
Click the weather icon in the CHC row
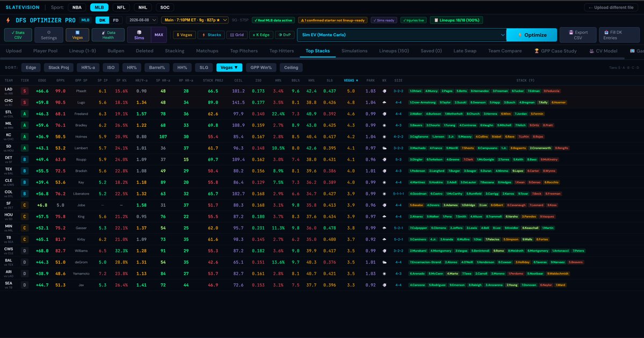(x=385, y=102)
